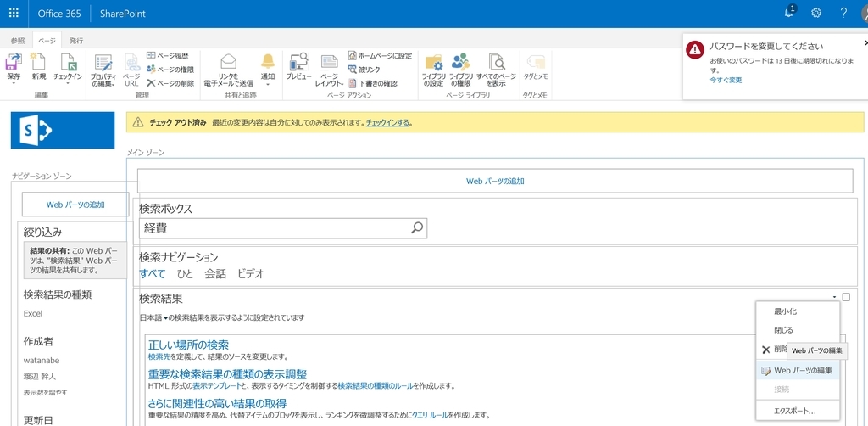
Task: Expand the 通知 dropdown arrow
Action: 267,84
